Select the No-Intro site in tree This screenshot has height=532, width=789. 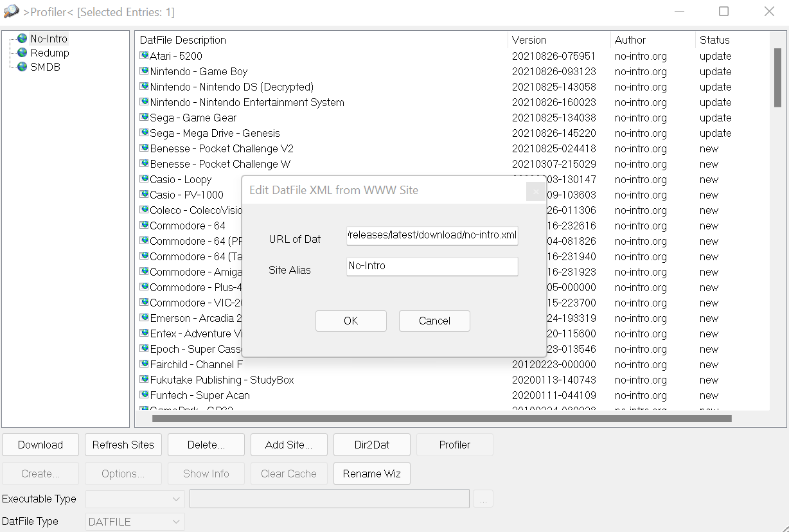[x=49, y=39]
